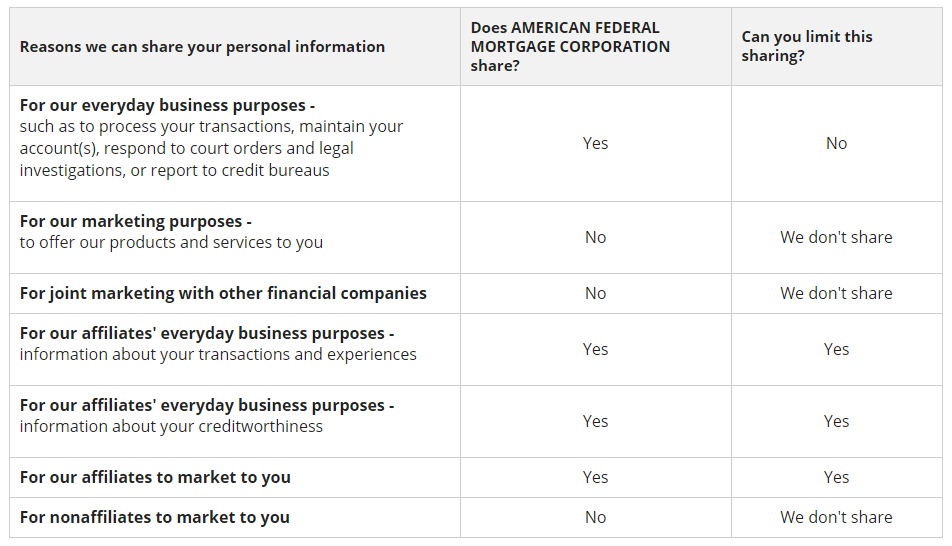This screenshot has height=546, width=952.
Task: Click the 'Reasons we can share your personal information' header
Action: [202, 47]
